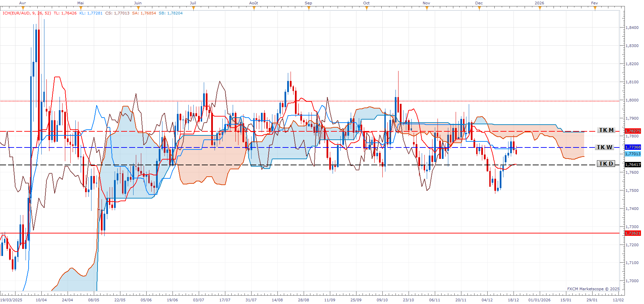Select the TK D line label

[x=606, y=164]
